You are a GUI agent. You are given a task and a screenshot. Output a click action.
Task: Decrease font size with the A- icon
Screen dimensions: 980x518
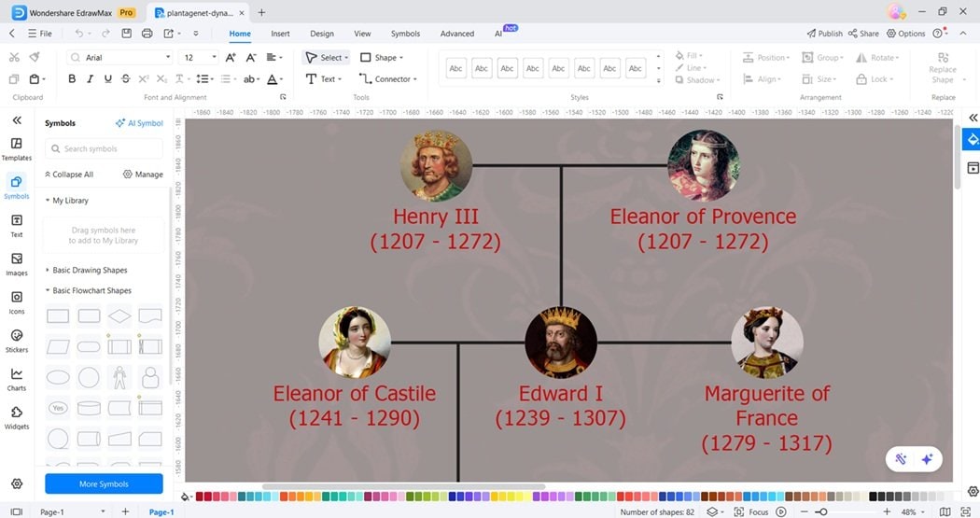point(251,58)
